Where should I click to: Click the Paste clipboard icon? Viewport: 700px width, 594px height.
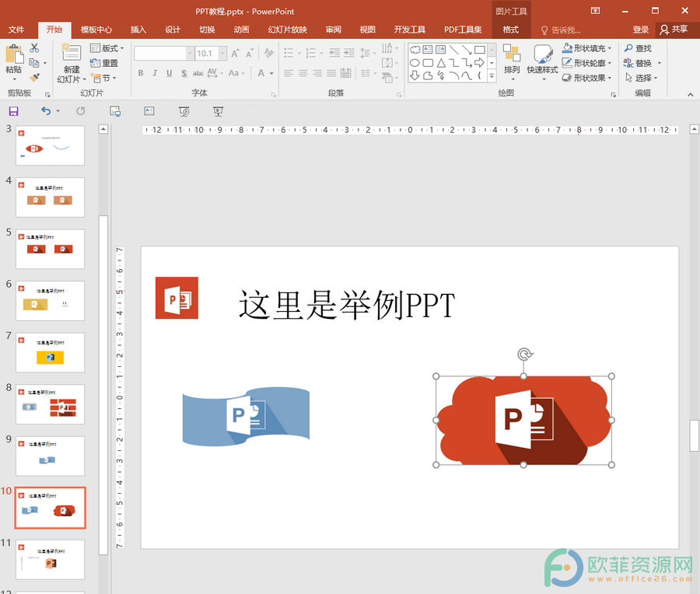tap(14, 55)
